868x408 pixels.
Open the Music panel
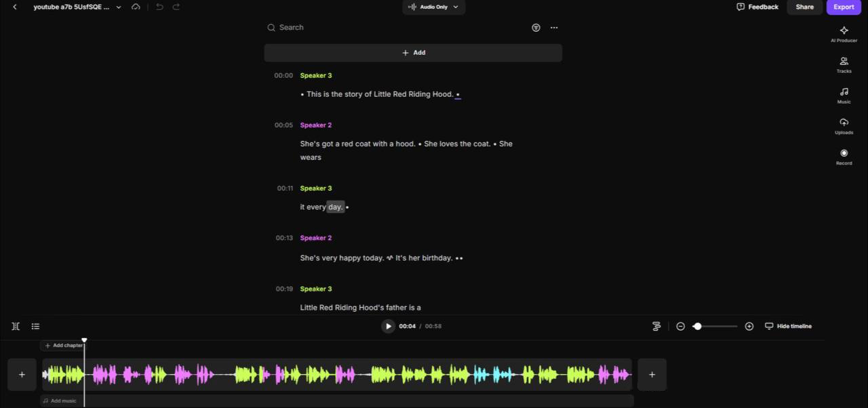point(844,96)
